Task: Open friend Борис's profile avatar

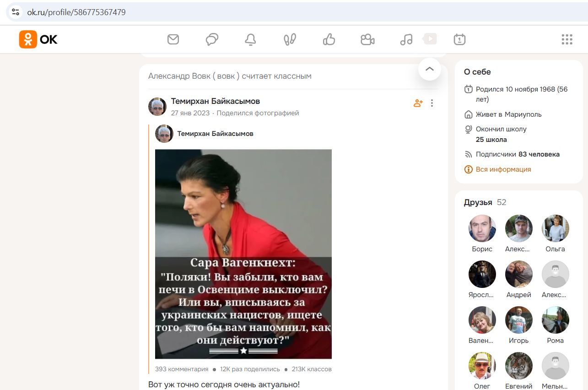Action: (482, 228)
